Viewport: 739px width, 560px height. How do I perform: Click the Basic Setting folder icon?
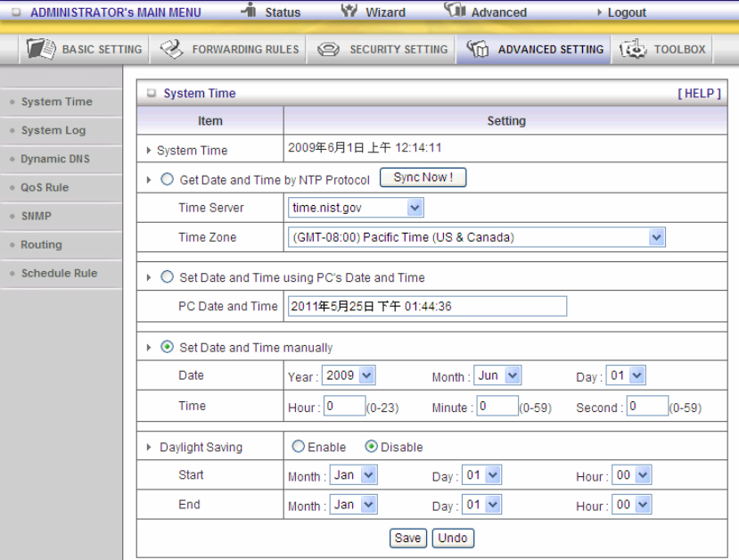point(41,49)
